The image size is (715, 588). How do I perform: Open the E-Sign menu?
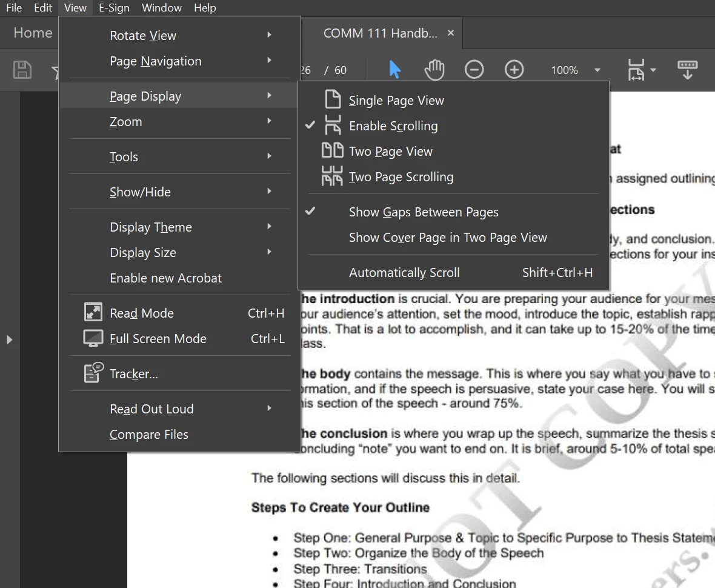click(114, 8)
